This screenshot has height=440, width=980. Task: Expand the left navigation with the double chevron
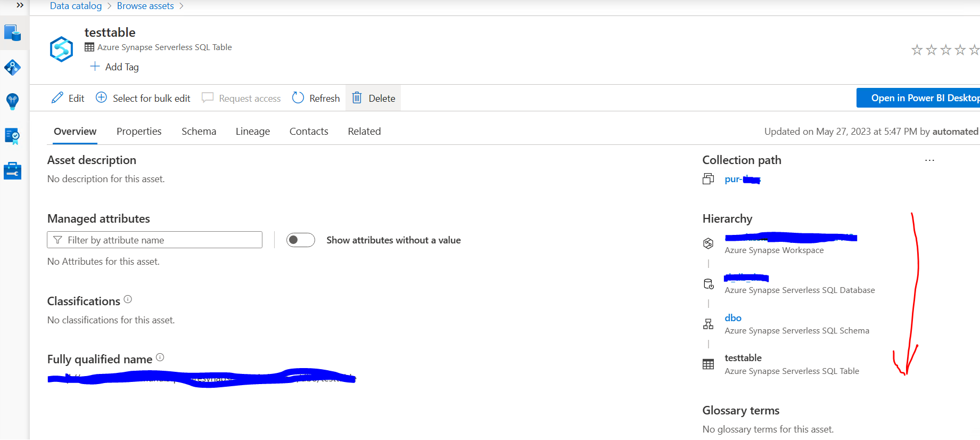click(x=20, y=5)
